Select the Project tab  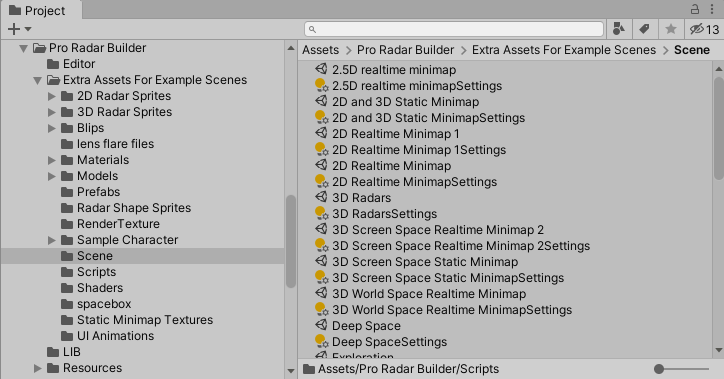point(41,10)
